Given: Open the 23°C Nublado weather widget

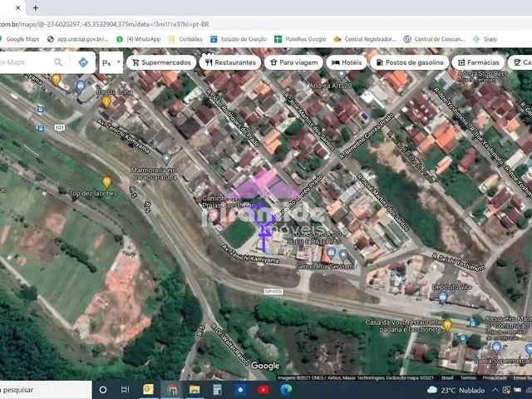Looking at the screenshot, I should coord(456,390).
